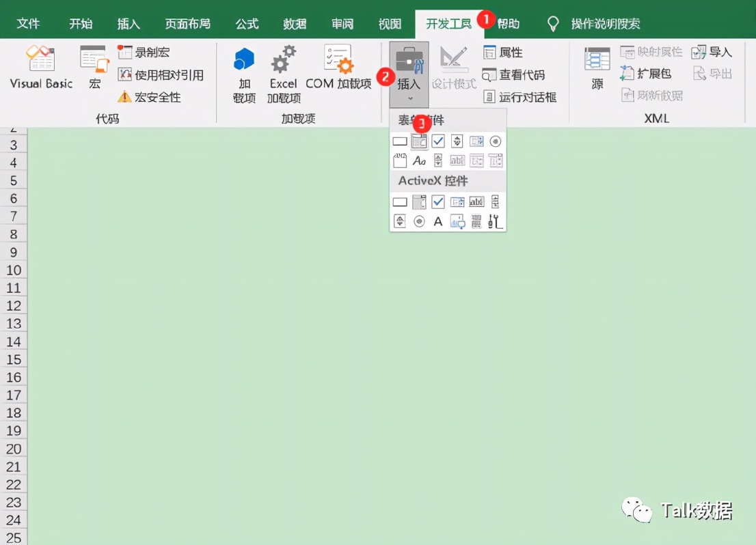Screen dimensions: 756x545
Task: Open the XML 源 (Source) pane
Action: coord(597,68)
